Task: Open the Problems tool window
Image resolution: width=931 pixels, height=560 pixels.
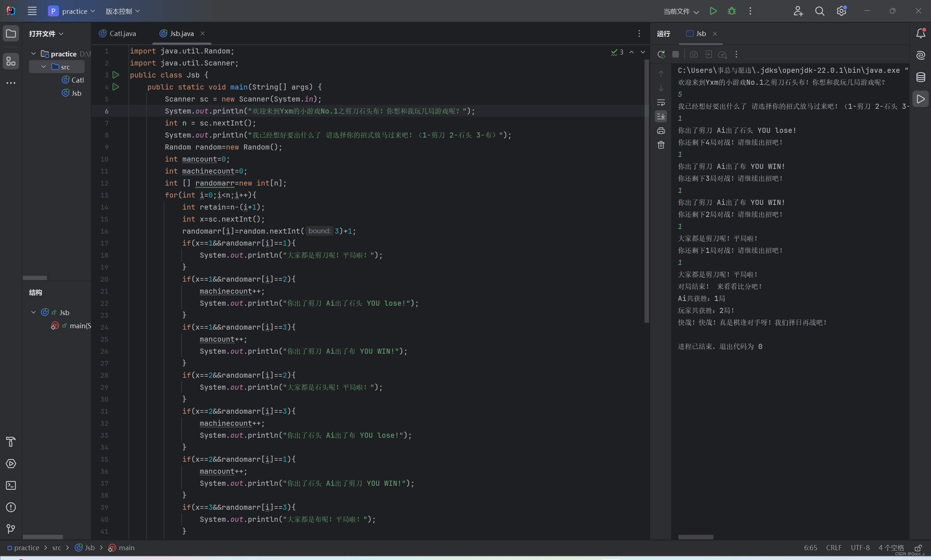Action: click(11, 507)
